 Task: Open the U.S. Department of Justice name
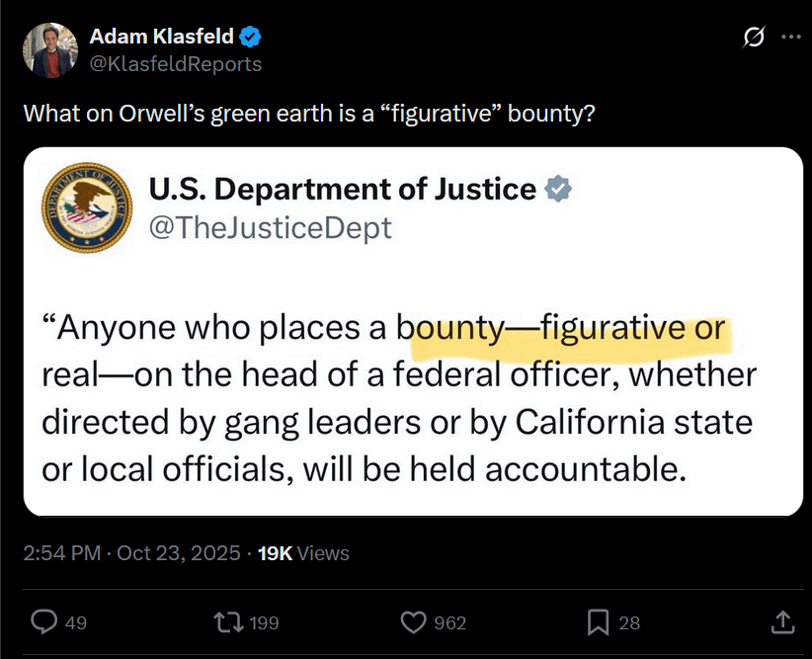(342, 188)
